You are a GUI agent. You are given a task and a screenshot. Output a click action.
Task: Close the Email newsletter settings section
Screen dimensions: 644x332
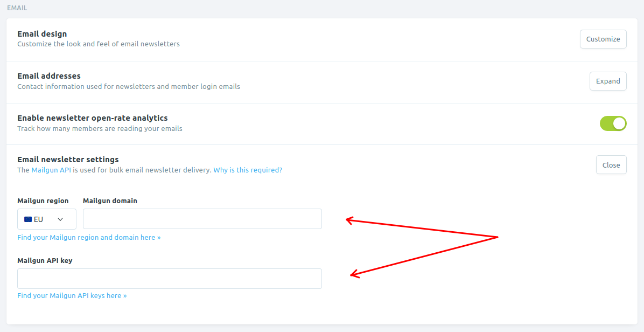tap(611, 165)
